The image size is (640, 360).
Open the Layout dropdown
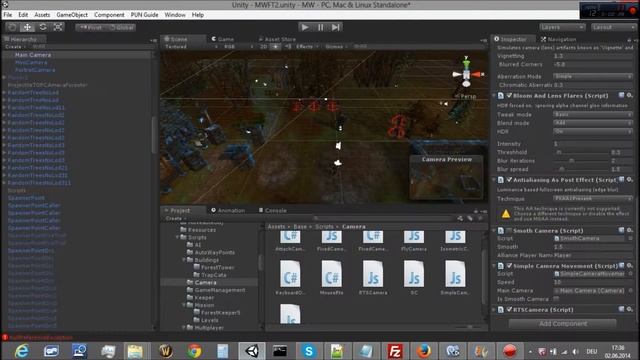coord(613,27)
